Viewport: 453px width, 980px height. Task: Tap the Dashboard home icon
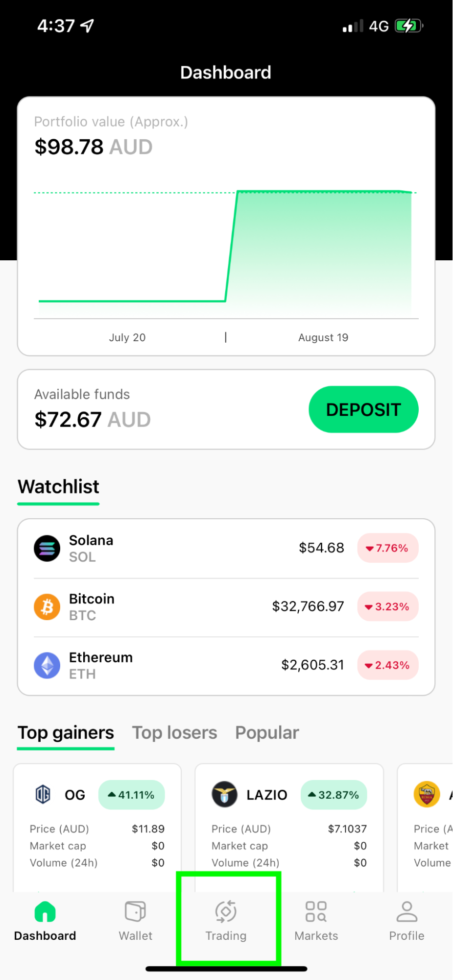point(45,912)
